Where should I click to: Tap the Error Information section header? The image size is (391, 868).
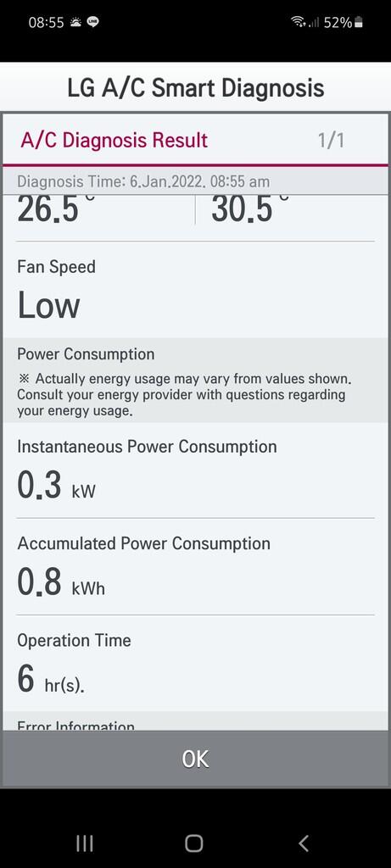coord(75,726)
